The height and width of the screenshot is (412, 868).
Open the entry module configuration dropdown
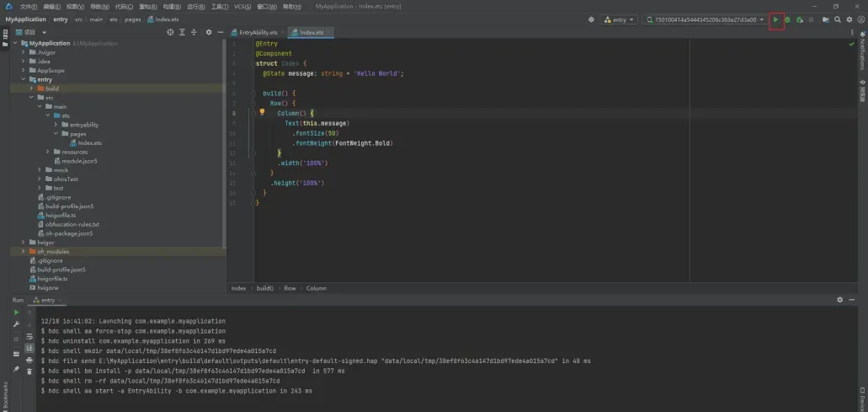pyautogui.click(x=619, y=19)
